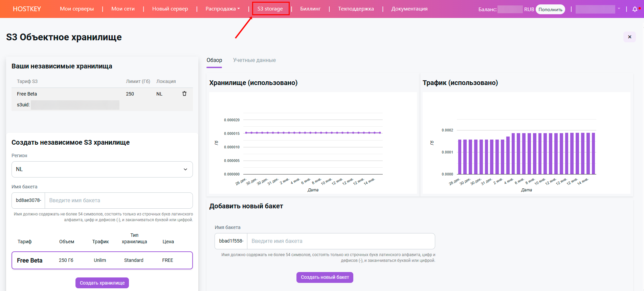Focus the bucket name field with bd8ae3078- prefix
This screenshot has height=291, width=644.
pyautogui.click(x=118, y=201)
